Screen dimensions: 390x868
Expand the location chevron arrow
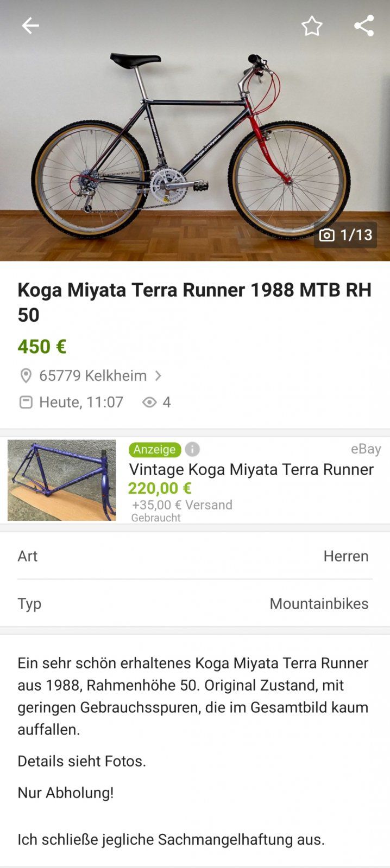click(158, 375)
